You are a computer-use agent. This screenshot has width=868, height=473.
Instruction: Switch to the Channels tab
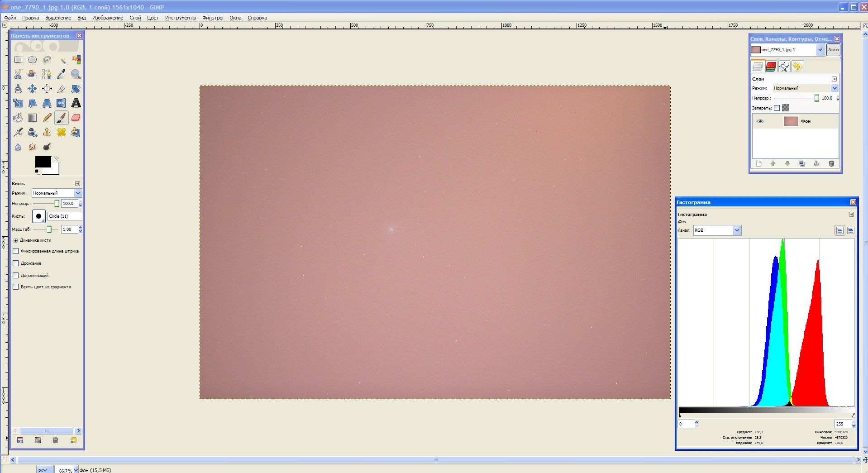click(x=771, y=67)
